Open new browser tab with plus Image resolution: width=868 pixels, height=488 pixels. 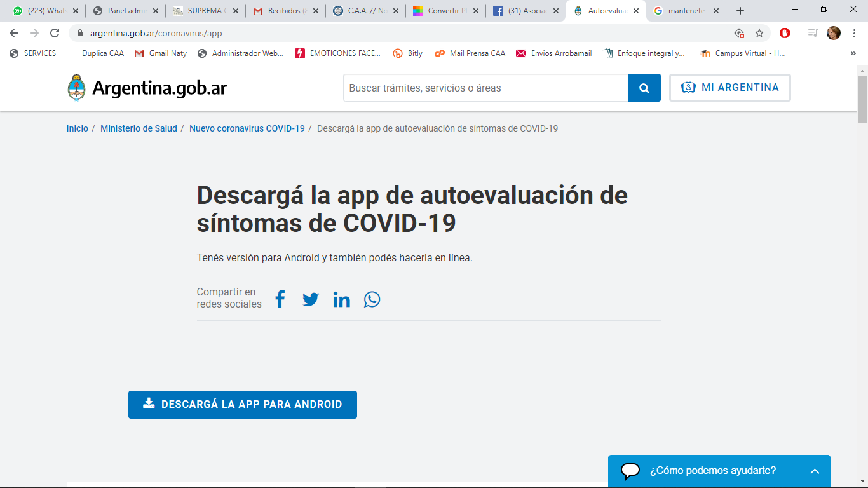tap(740, 11)
